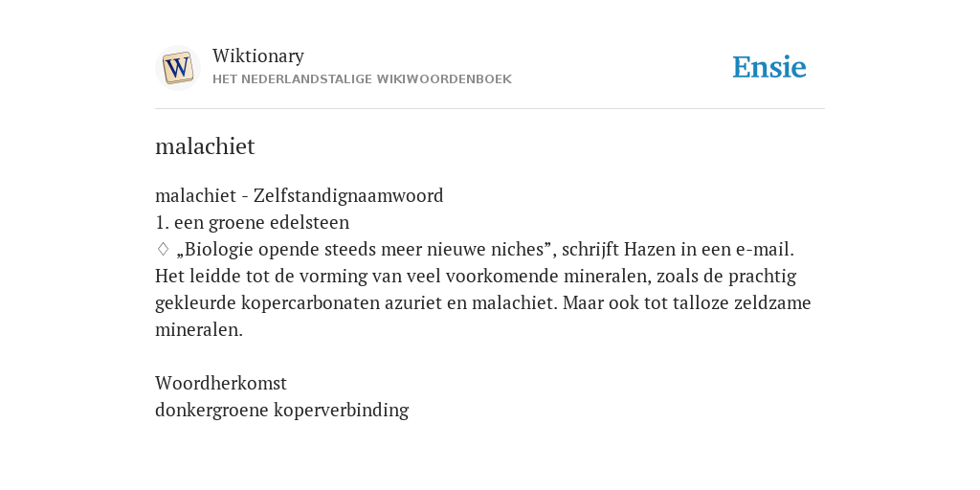Click the horizontal divider under the header
Viewport: 980px width, 490px height.
[x=490, y=109]
